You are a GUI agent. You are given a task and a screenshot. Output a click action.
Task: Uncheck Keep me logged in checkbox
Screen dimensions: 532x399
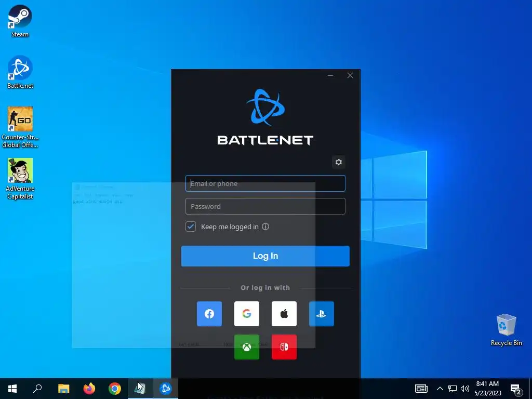click(x=191, y=227)
